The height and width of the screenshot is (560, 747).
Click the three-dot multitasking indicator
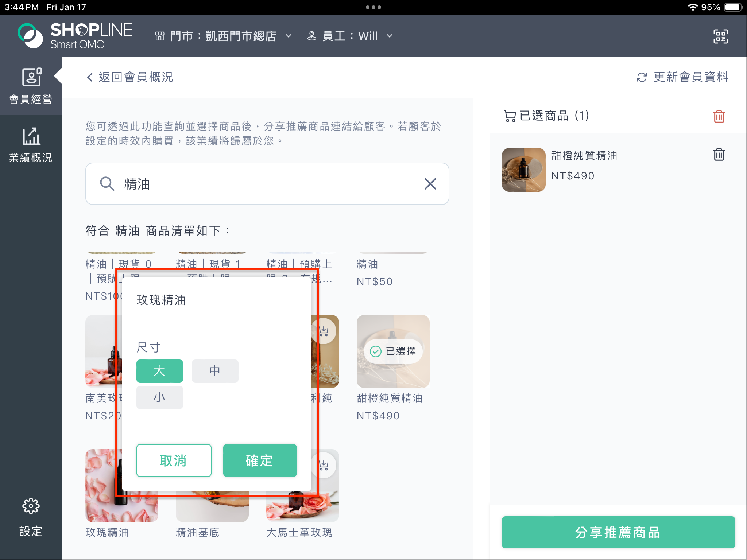tap(373, 7)
